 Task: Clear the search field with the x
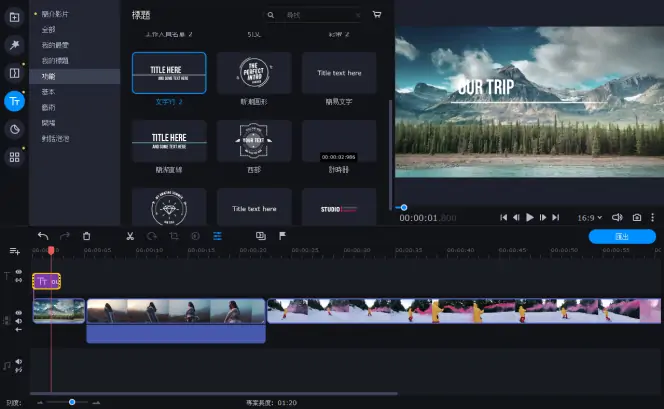point(358,15)
